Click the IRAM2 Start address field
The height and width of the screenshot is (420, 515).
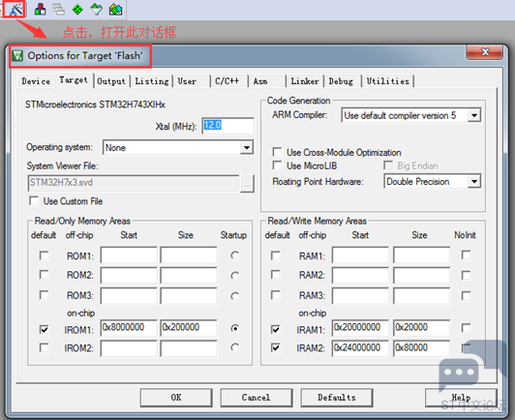(360, 348)
